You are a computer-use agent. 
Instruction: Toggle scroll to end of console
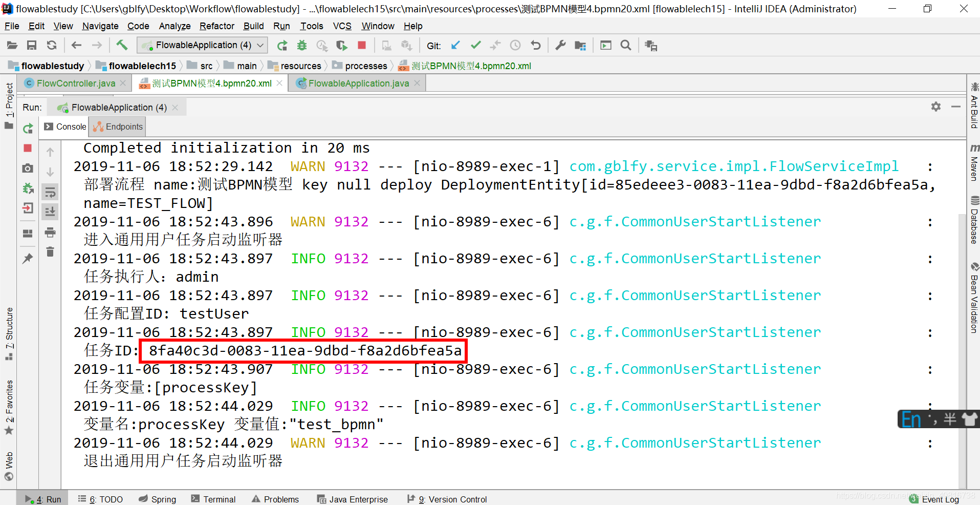[50, 212]
